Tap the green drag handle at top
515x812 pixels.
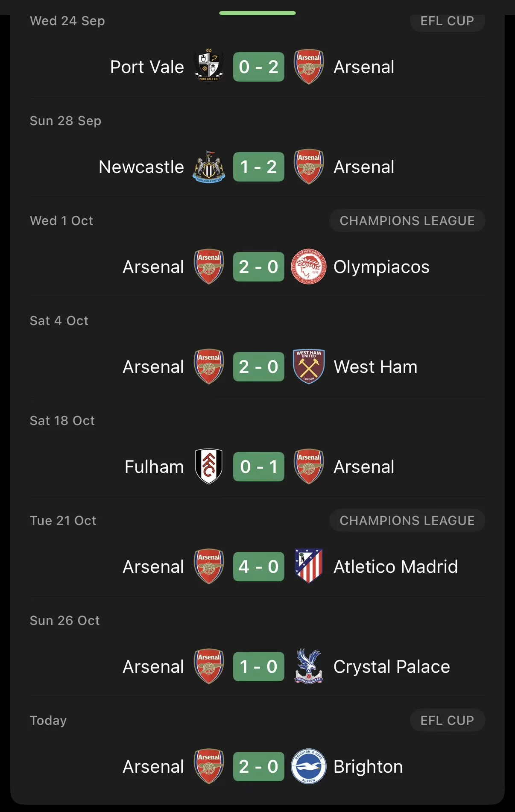257,13
